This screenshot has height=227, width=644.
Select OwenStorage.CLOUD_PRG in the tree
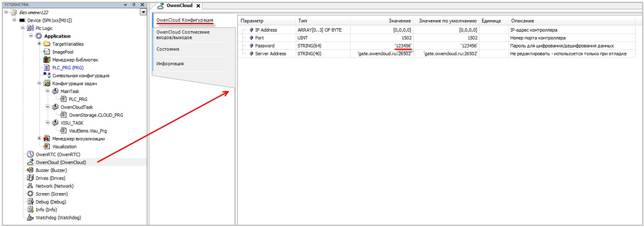tap(96, 115)
